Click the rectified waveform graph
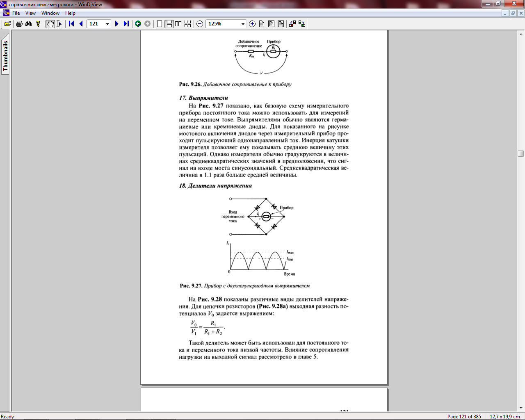Image resolution: width=525 pixels, height=420 pixels. click(x=260, y=258)
